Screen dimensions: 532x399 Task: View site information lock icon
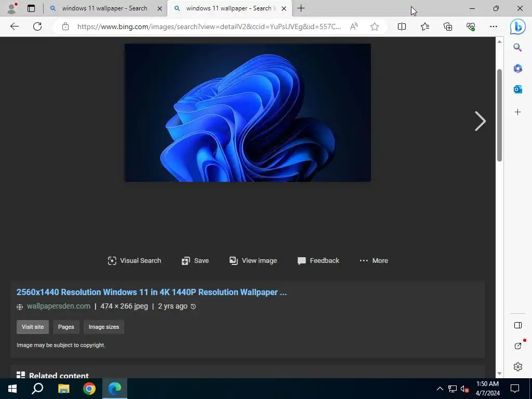[65, 26]
